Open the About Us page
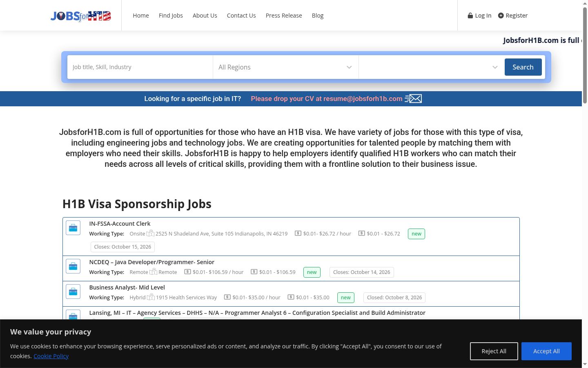588x368 pixels. [x=205, y=16]
